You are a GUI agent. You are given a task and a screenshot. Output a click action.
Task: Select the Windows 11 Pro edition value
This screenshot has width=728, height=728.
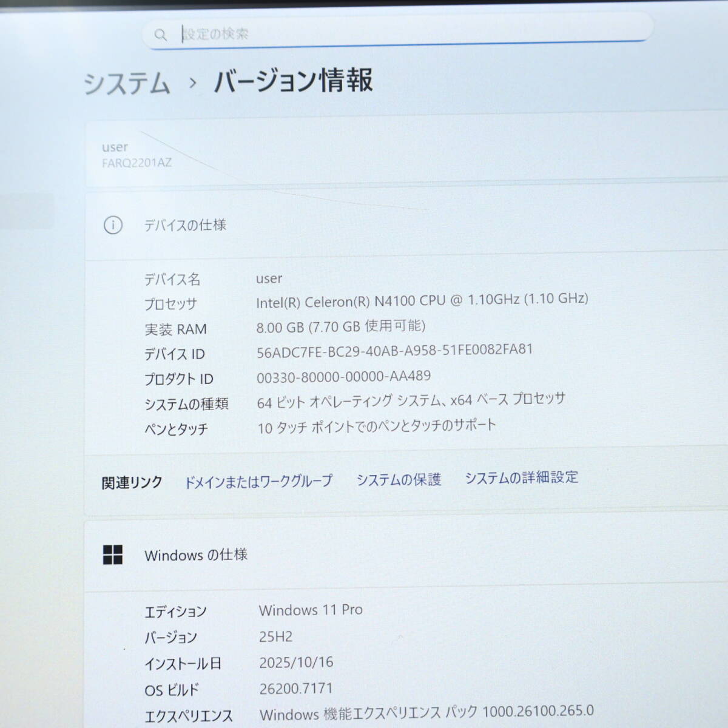pyautogui.click(x=311, y=610)
